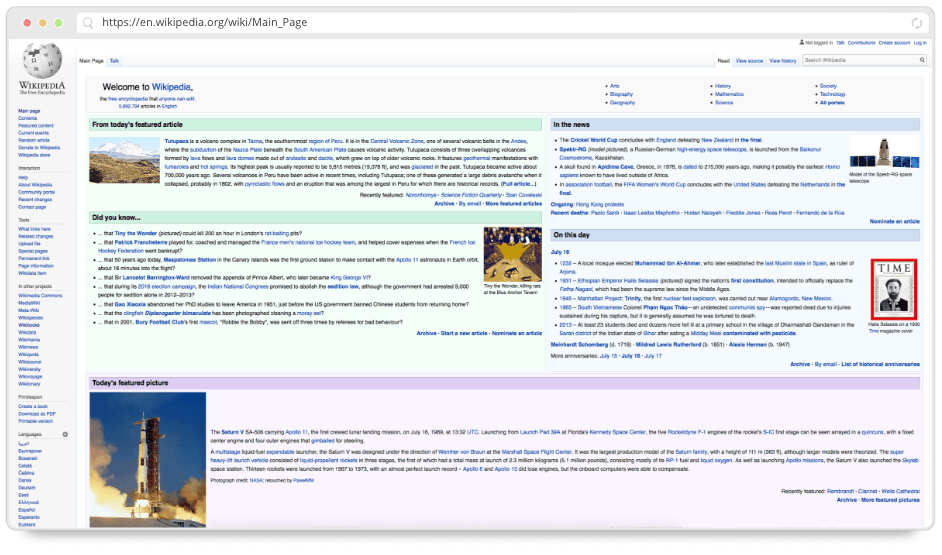Open Bury Football Club link
The width and height of the screenshot is (942, 555).
pyautogui.click(x=159, y=323)
